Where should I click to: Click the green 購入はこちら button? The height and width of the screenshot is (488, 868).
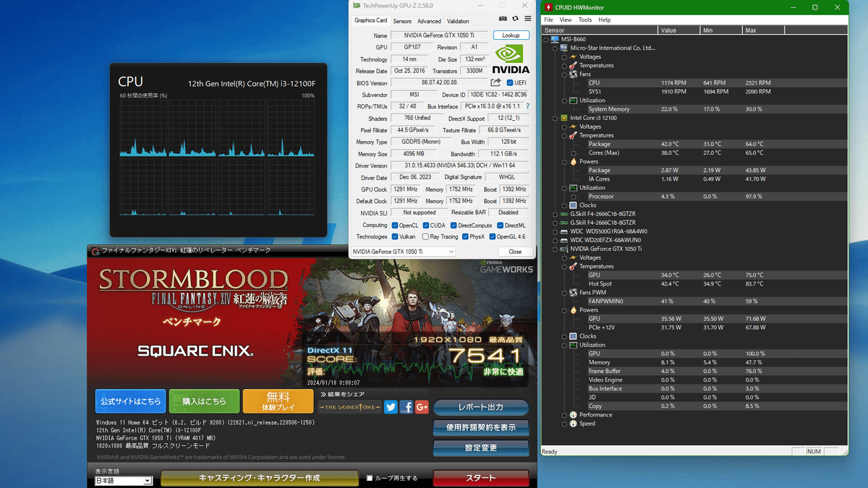point(204,401)
